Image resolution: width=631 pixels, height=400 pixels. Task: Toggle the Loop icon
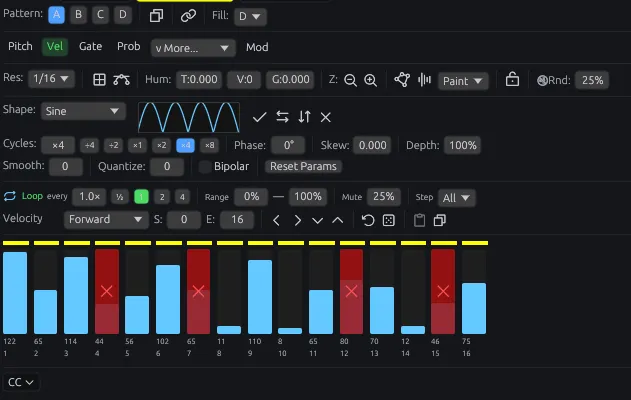(9, 196)
